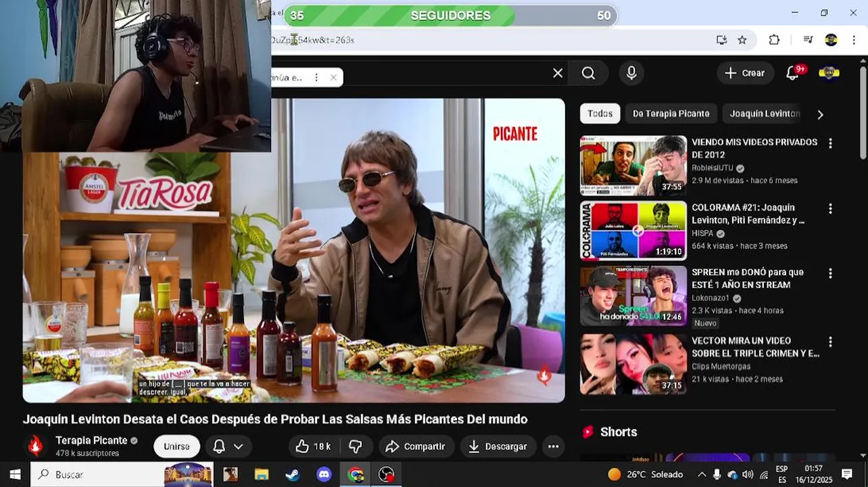Open subscription notification bell dropdown
The height and width of the screenshot is (487, 868).
[x=228, y=446]
